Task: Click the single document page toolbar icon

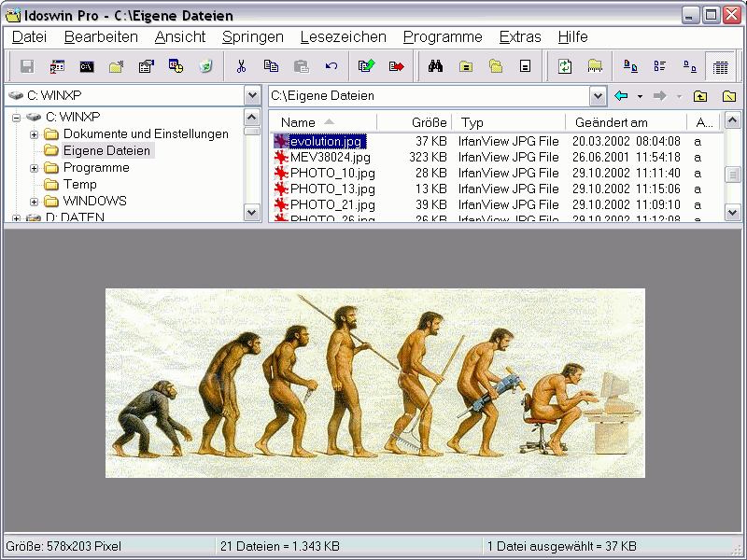Action: [525, 66]
